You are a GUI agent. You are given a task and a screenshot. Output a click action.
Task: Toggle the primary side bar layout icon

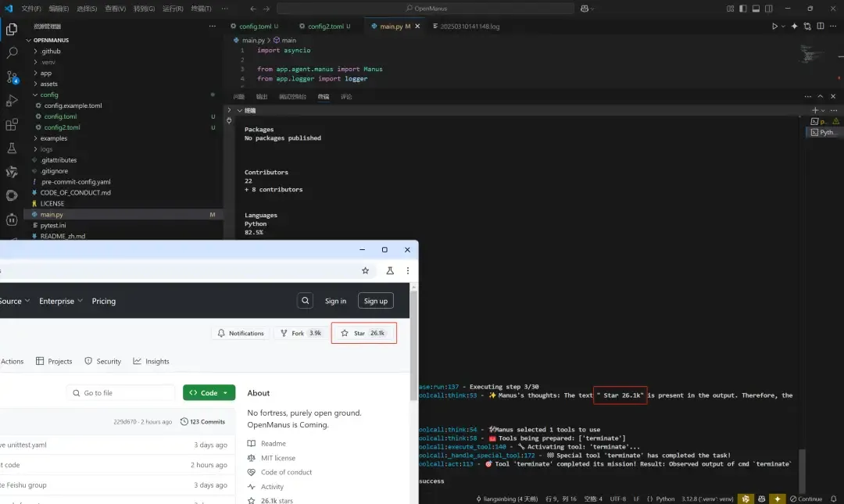point(743,9)
